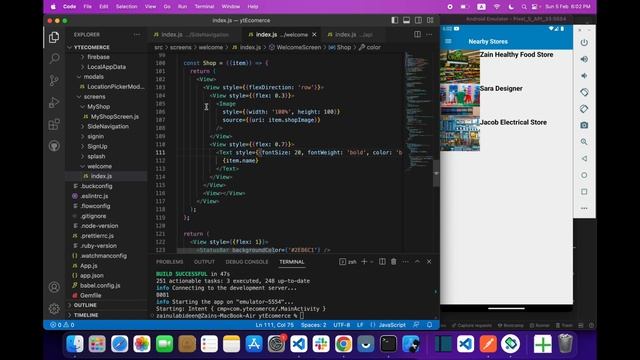Viewport: 640px width, 360px height.
Task: Create a new terminal with plus icon
Action: tap(364, 262)
